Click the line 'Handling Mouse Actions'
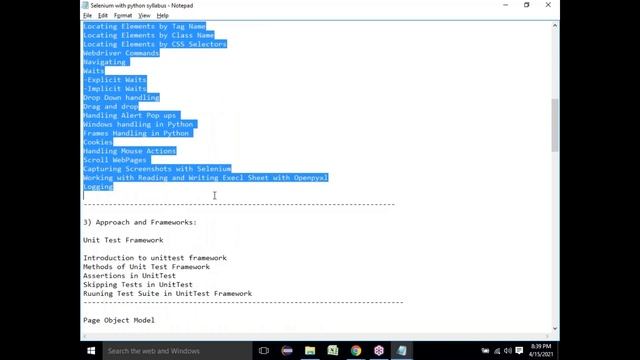640x360 pixels. pyautogui.click(x=130, y=151)
